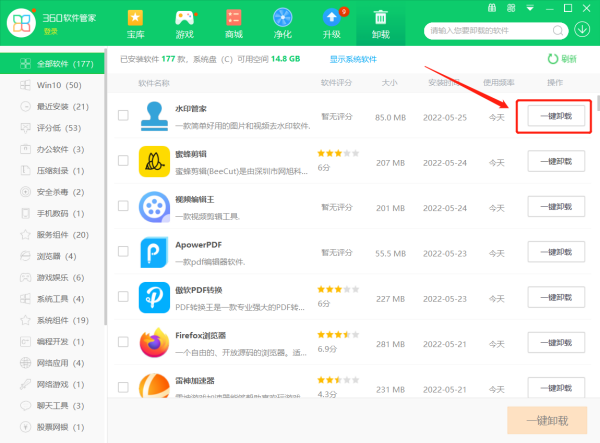Screen dimensions: 600x443
Task: Click the 系统组件 star icon
Action: [x=25, y=320]
